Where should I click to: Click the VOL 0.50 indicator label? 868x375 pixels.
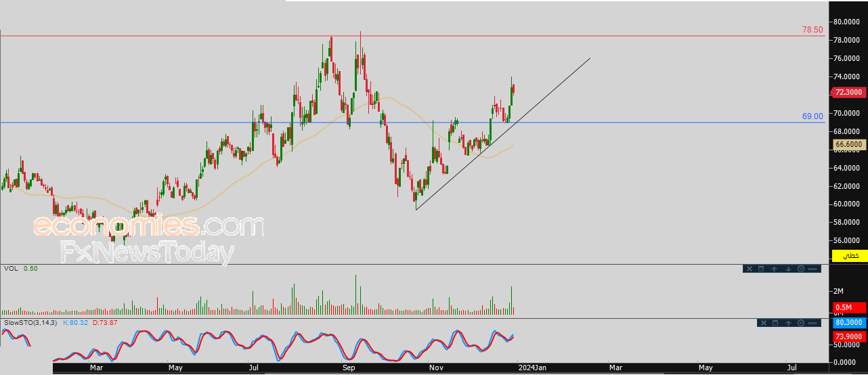tap(20, 269)
